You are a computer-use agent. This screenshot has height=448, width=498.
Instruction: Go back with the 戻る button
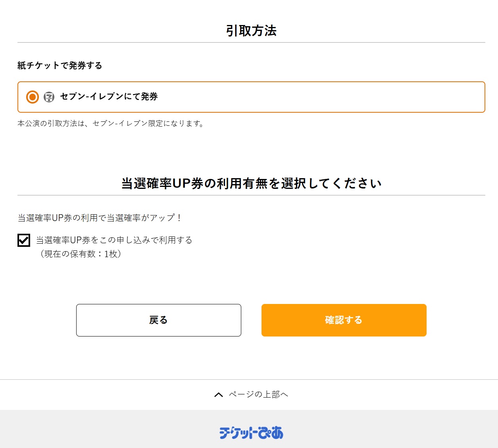[x=159, y=320]
